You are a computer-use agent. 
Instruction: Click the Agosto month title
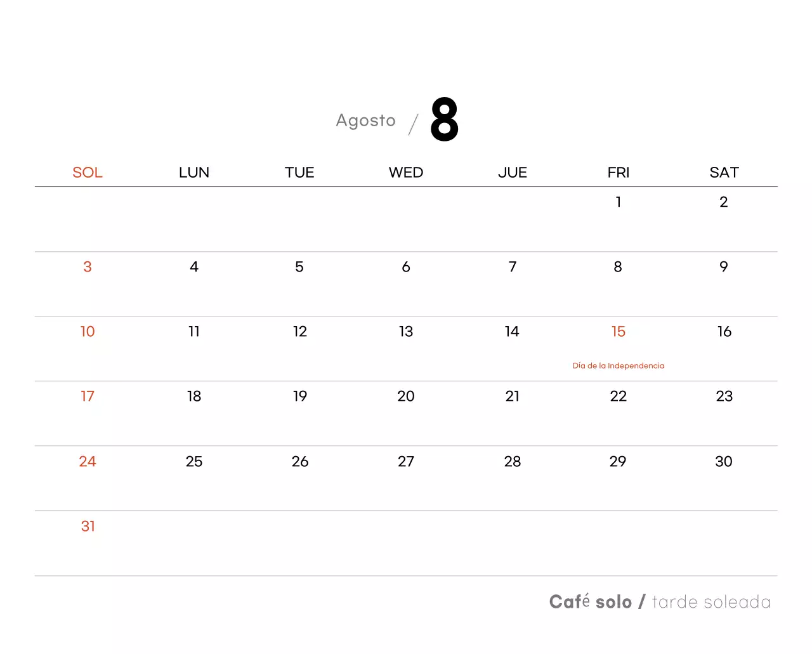coord(365,121)
